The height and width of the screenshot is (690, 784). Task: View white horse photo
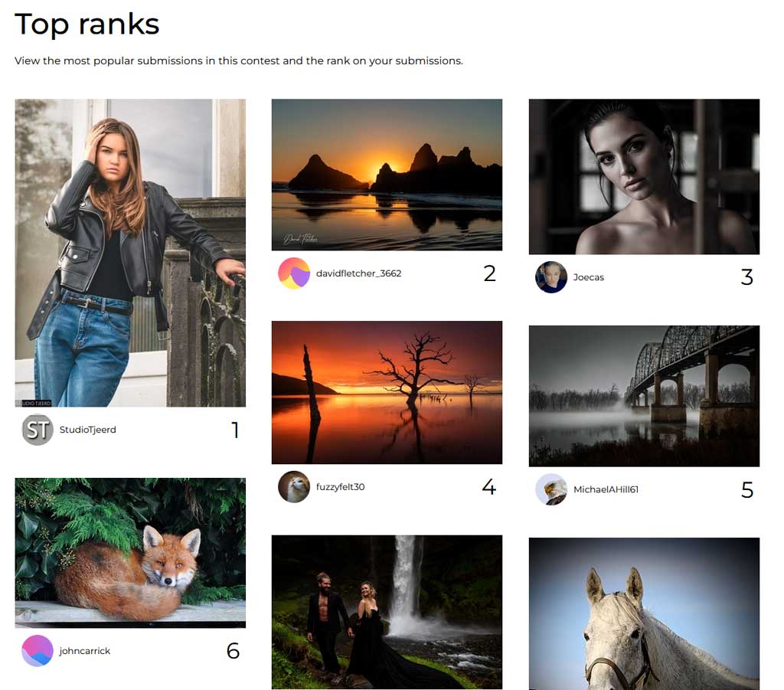pyautogui.click(x=644, y=613)
